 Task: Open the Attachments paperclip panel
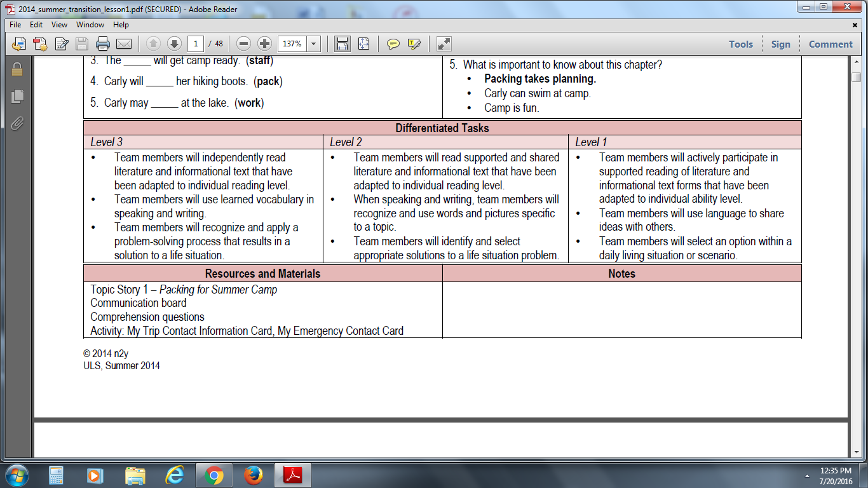click(x=17, y=123)
